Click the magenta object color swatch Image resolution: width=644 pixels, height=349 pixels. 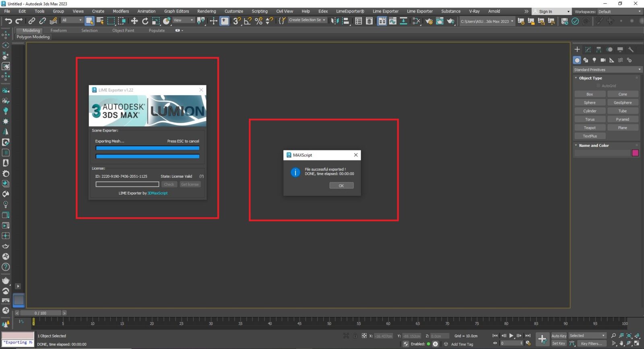635,153
